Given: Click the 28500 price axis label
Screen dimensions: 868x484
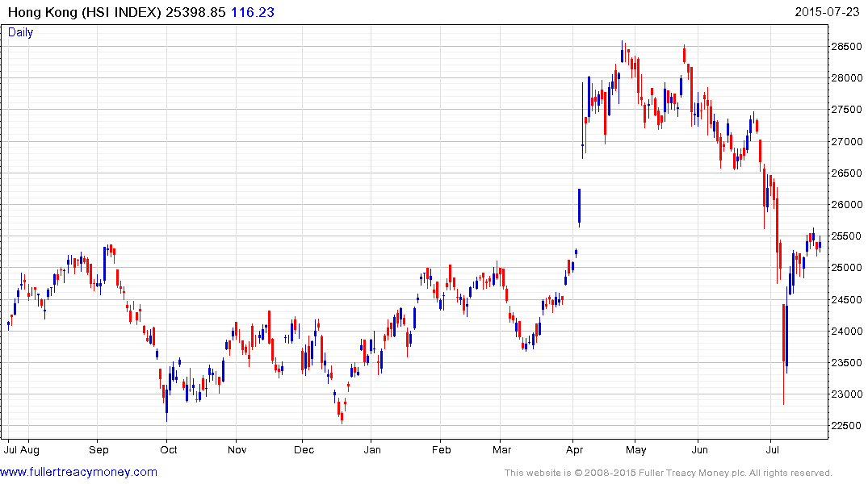Looking at the screenshot, I should [x=846, y=47].
